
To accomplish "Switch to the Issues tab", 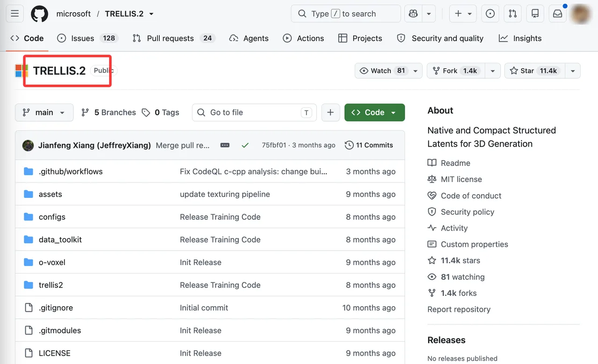I will click(88, 38).
